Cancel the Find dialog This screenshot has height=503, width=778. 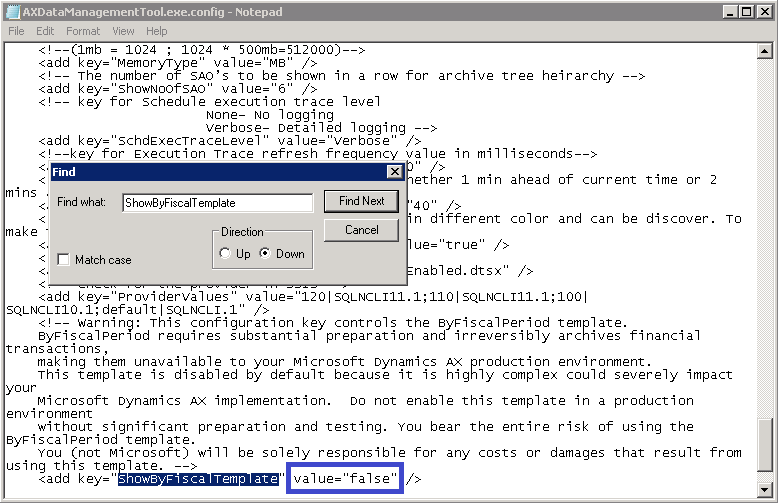pyautogui.click(x=361, y=230)
